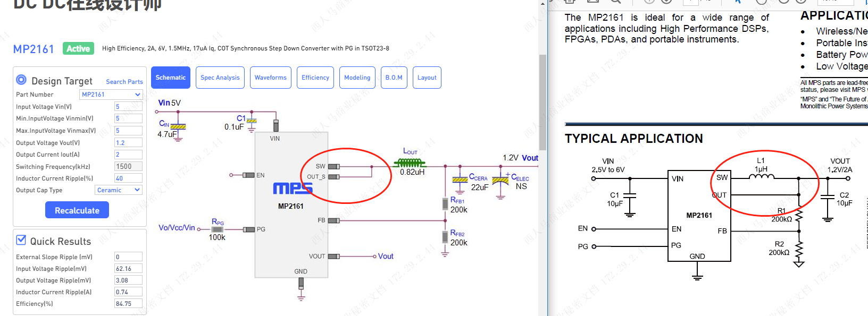This screenshot has height=316, width=868.
Task: Select the CIN 4.7uF capacitor symbol
Action: coord(178,127)
